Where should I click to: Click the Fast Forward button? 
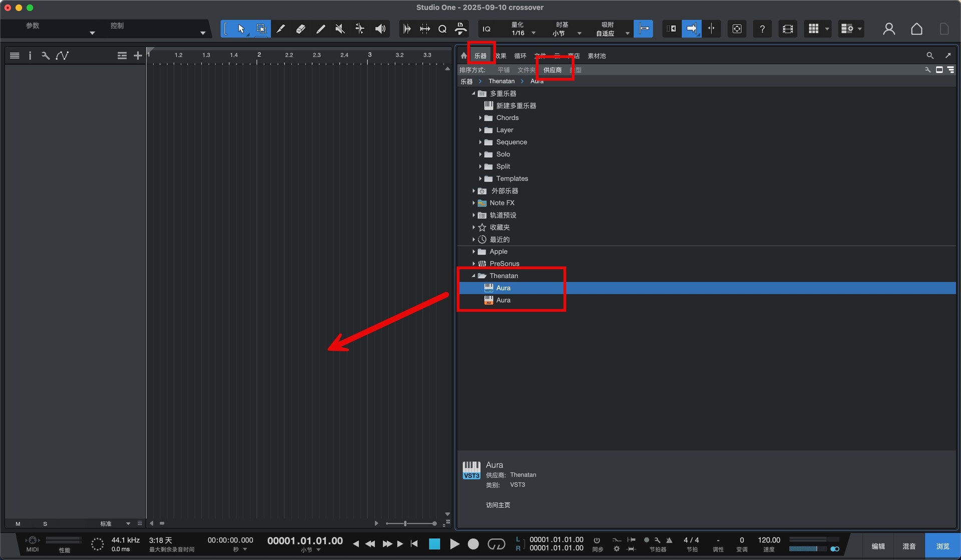pyautogui.click(x=387, y=544)
